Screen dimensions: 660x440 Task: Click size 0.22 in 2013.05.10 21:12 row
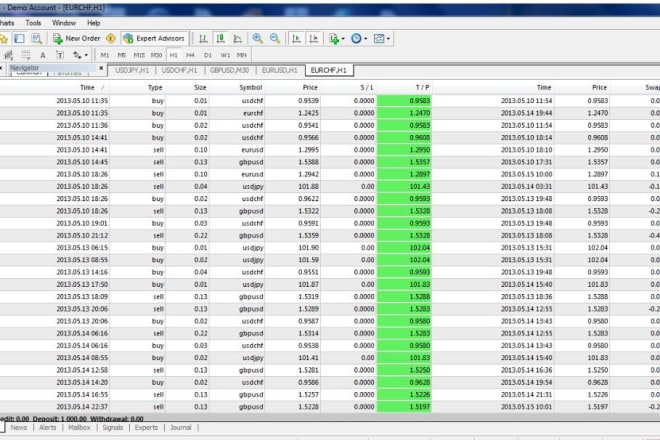(x=201, y=236)
